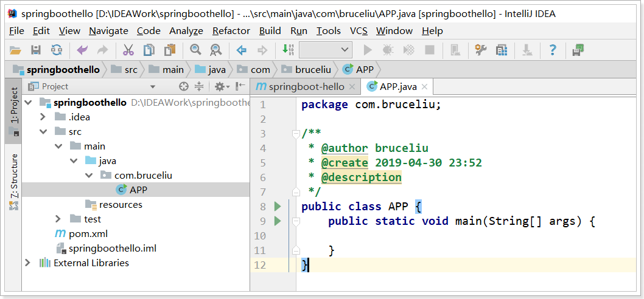Open Project Structure icon
Screen dimensions: 644x299
tap(501, 50)
